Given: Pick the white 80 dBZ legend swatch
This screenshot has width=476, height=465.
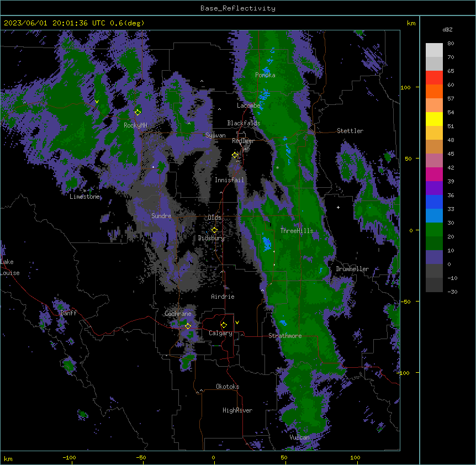Looking at the screenshot, I should click(x=434, y=50).
